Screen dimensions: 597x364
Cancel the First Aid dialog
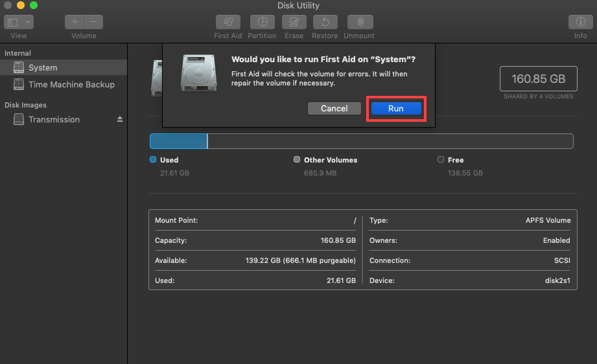click(334, 109)
